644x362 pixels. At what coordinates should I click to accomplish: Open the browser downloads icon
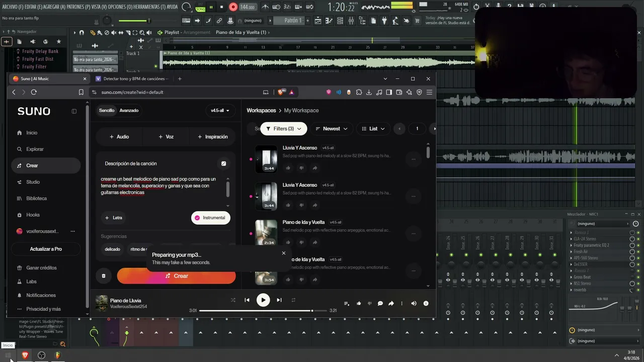tap(369, 92)
